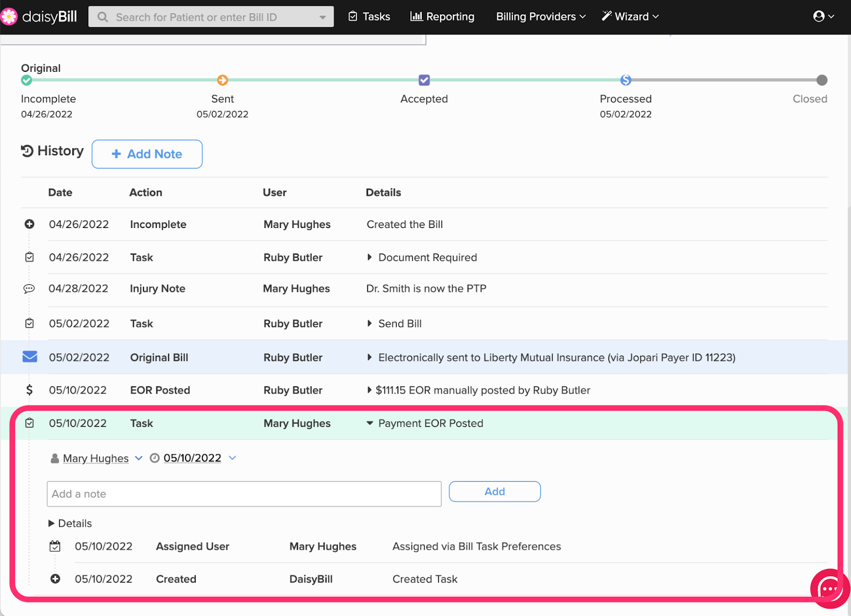The width and height of the screenshot is (851, 616).
Task: Open search box dropdown arrow
Action: tap(322, 18)
